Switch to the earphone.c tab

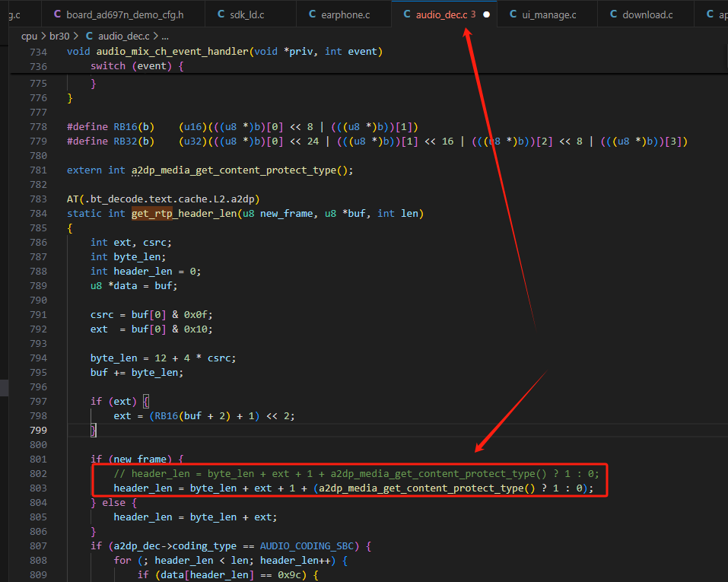click(x=344, y=14)
